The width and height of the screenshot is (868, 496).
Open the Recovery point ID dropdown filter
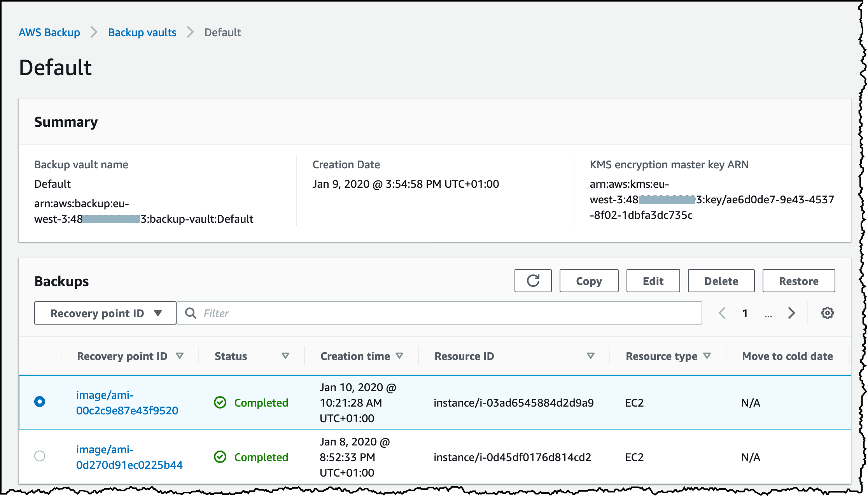point(105,313)
